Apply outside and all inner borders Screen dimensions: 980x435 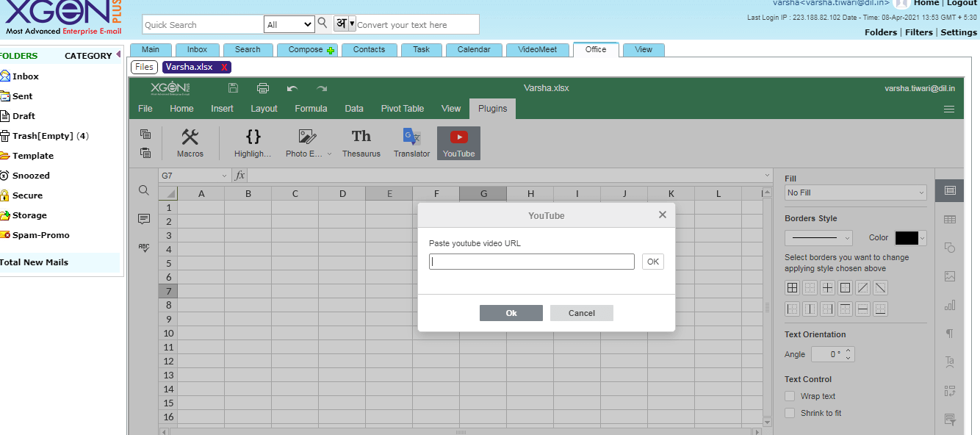[x=792, y=288]
